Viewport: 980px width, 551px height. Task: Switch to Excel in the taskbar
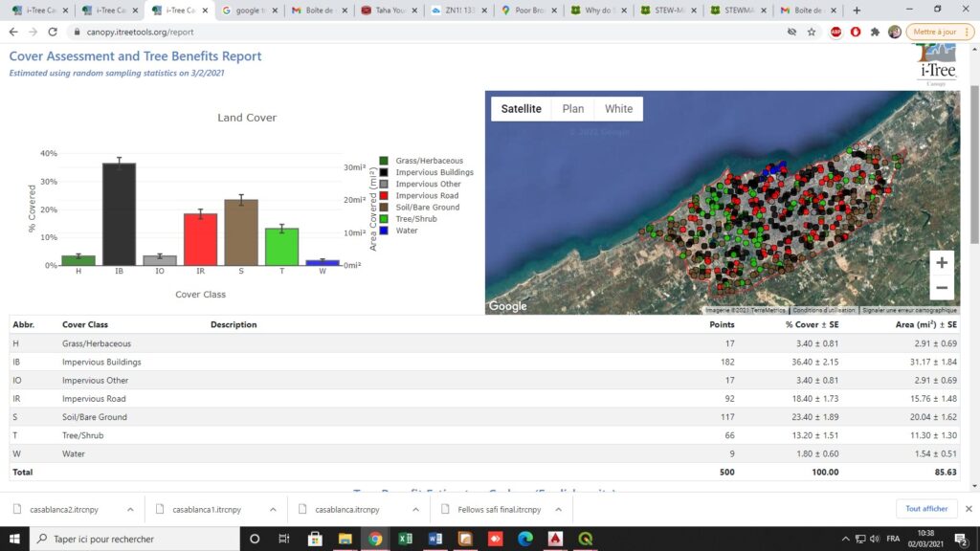click(x=405, y=539)
